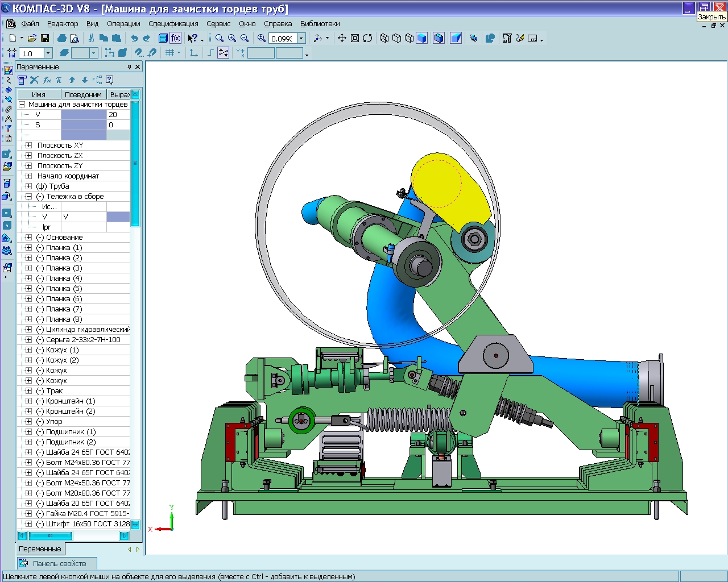Click the Wireframe display mode icon
728x582 pixels.
384,38
